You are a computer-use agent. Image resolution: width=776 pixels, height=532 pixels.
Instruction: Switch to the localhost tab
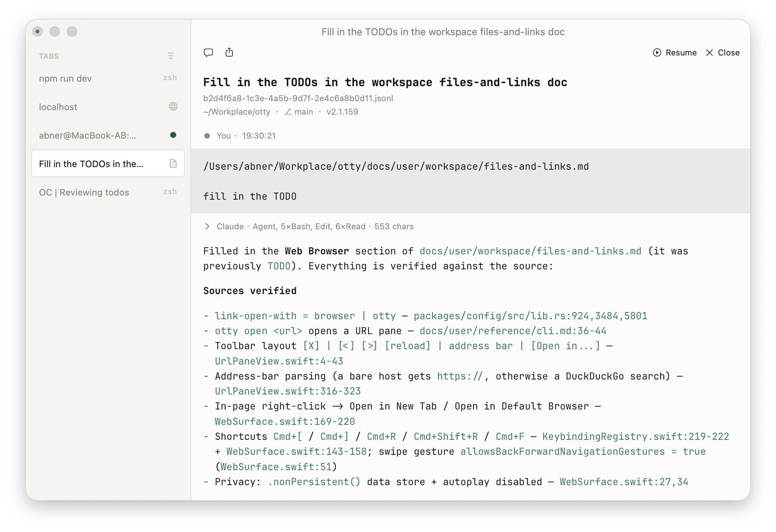tap(108, 107)
